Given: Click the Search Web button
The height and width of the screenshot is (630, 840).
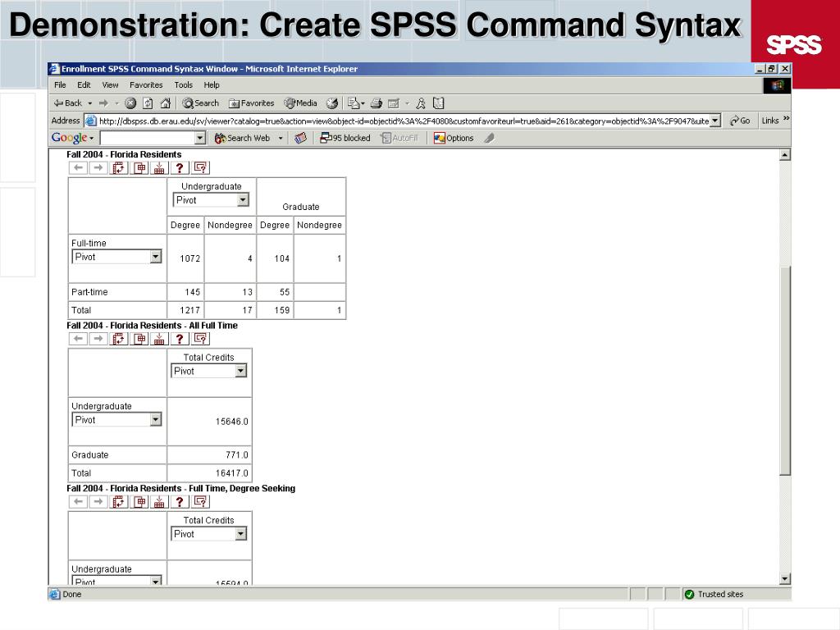Looking at the screenshot, I should (x=242, y=138).
